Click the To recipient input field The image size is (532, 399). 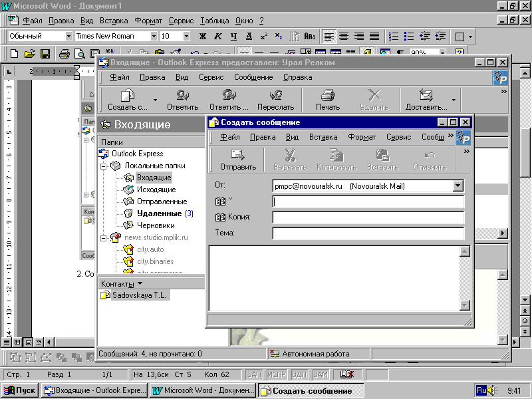[x=368, y=201]
